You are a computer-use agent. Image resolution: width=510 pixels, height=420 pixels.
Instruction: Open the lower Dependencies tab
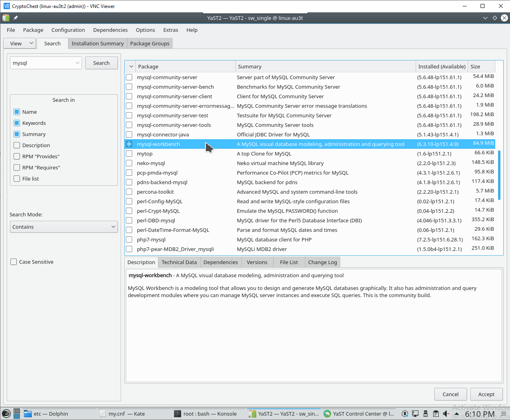tap(221, 262)
